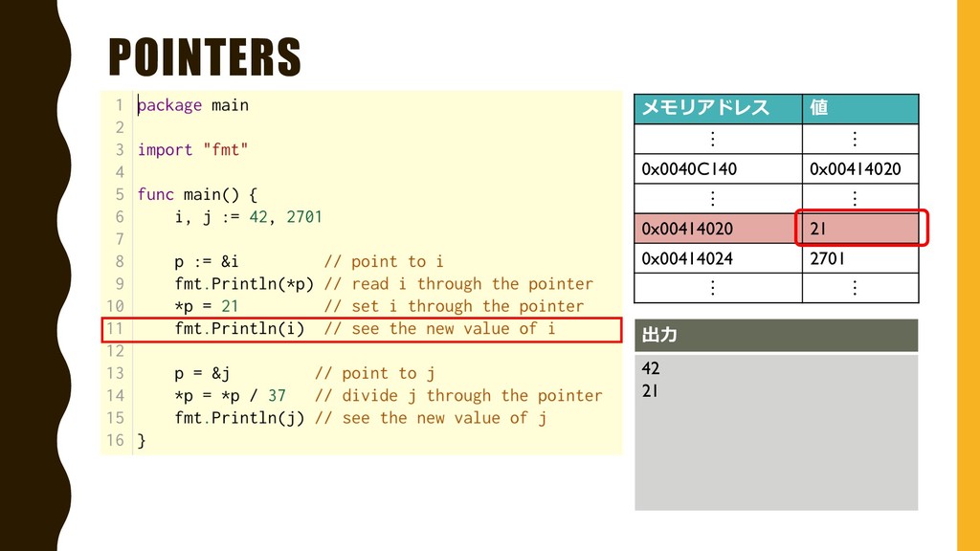Click 'func main() {' on line 5

point(197,194)
